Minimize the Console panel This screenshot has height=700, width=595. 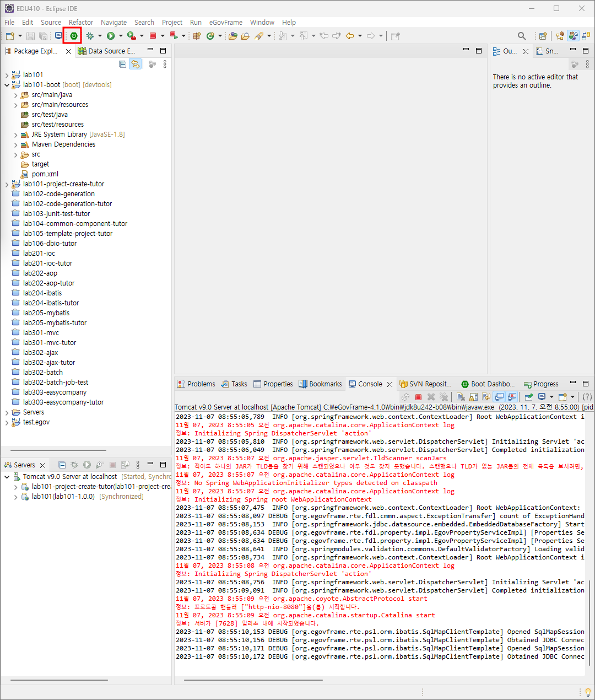point(572,383)
